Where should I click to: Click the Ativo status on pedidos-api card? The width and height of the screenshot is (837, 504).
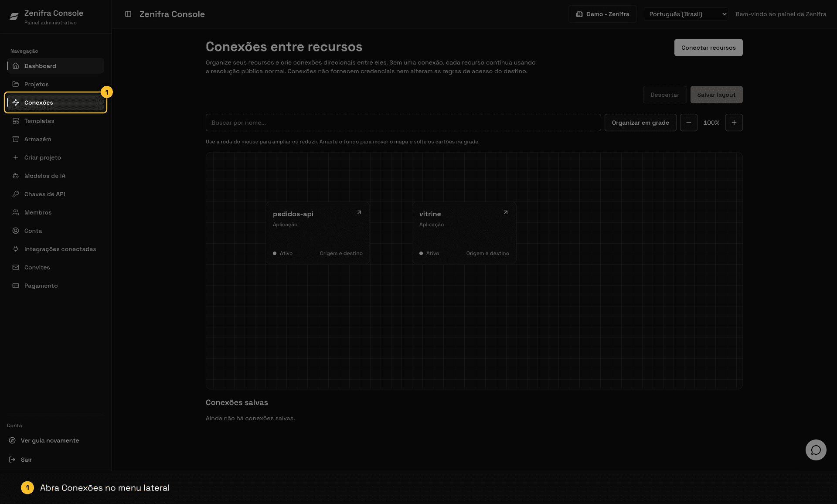(282, 253)
